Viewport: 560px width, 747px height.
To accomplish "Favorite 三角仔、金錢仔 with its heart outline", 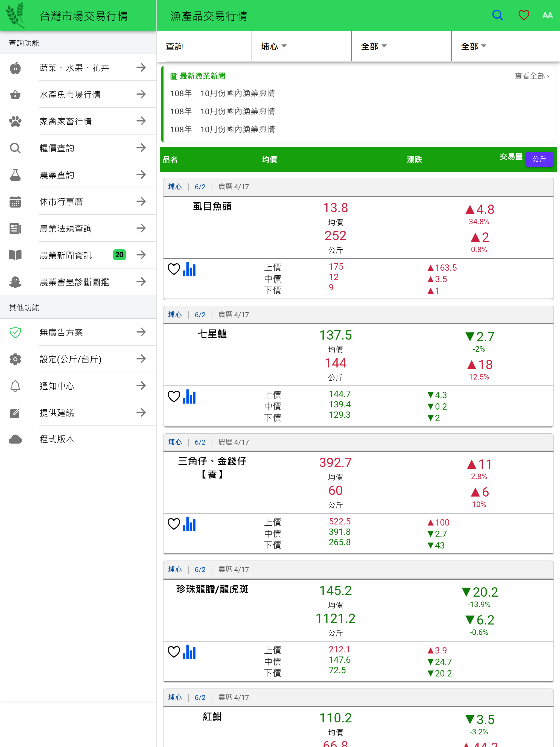I will click(174, 524).
